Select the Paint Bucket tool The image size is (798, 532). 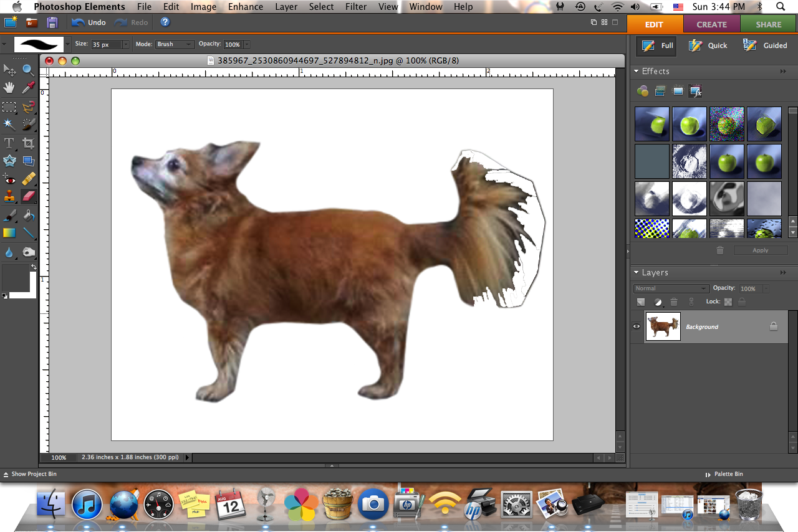click(28, 216)
